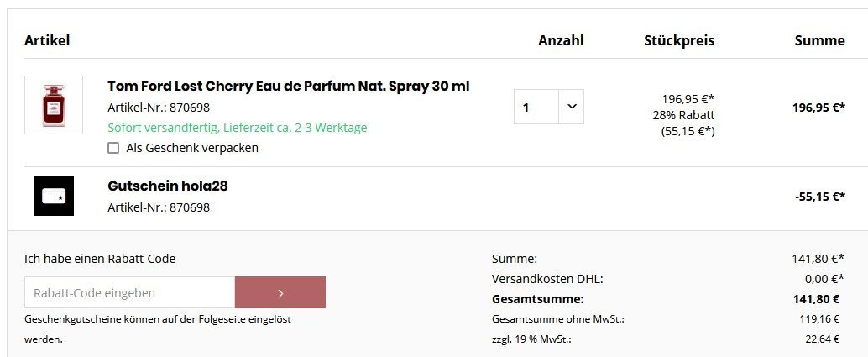Click the bold 'Gesamtsumme:' label

pos(537,299)
